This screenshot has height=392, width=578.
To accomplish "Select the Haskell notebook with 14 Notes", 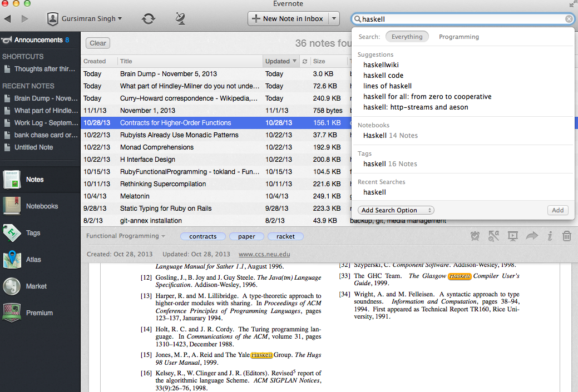I will pyautogui.click(x=391, y=136).
